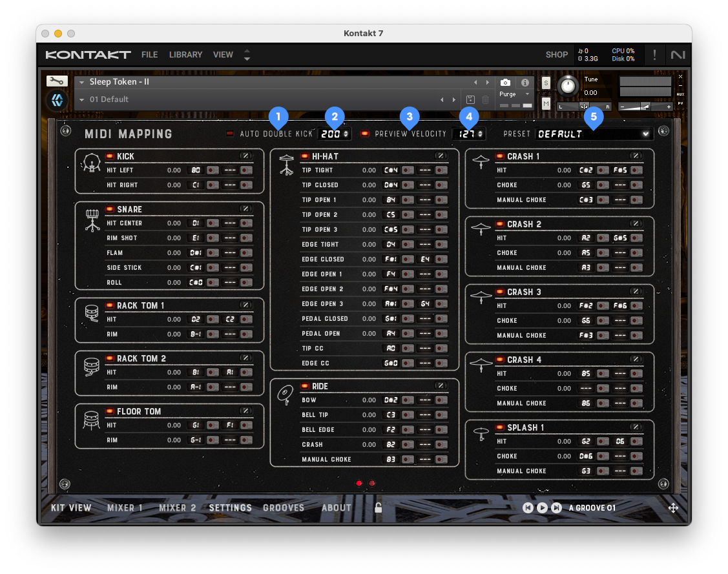Image resolution: width=728 pixels, height=574 pixels.
Task: Open the instrument info icon
Action: [525, 83]
